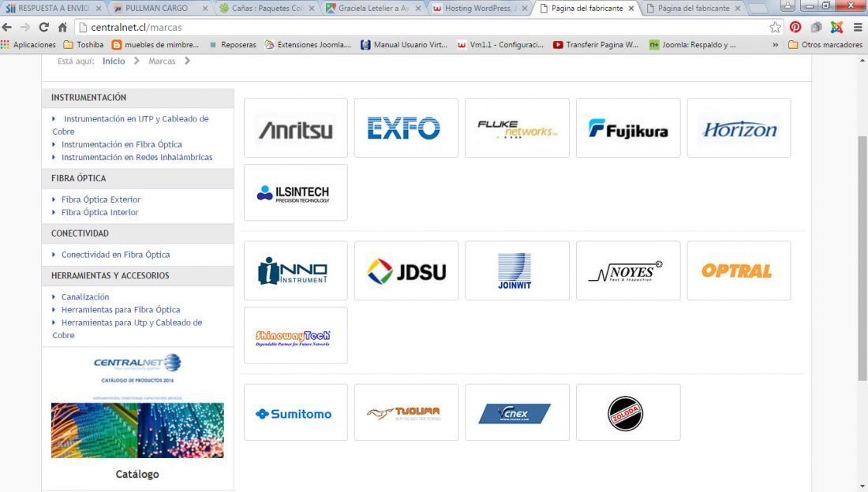The height and width of the screenshot is (492, 868).
Task: Open the Reposeras bookmark
Action: [233, 45]
